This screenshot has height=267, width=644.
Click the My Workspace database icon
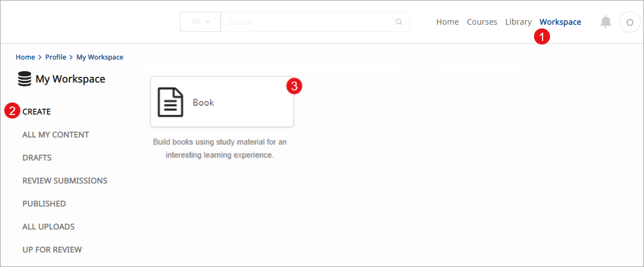(x=25, y=79)
